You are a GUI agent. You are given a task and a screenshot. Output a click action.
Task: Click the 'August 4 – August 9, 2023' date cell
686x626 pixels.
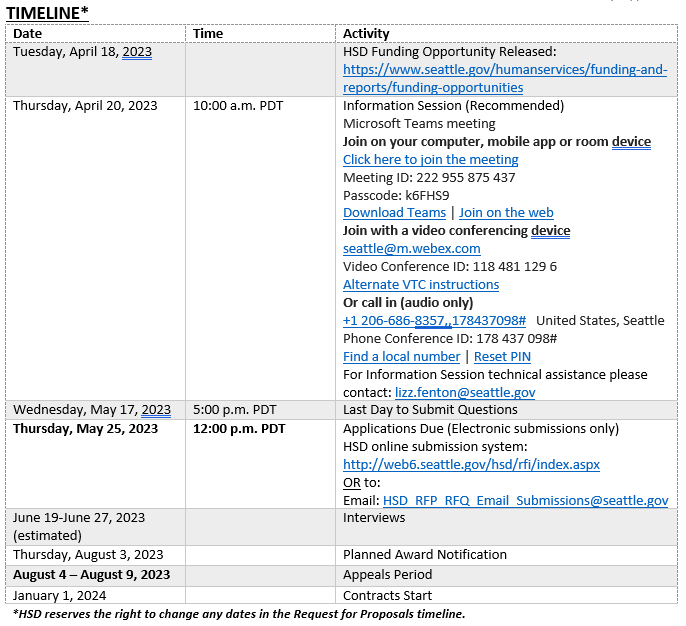click(91, 575)
